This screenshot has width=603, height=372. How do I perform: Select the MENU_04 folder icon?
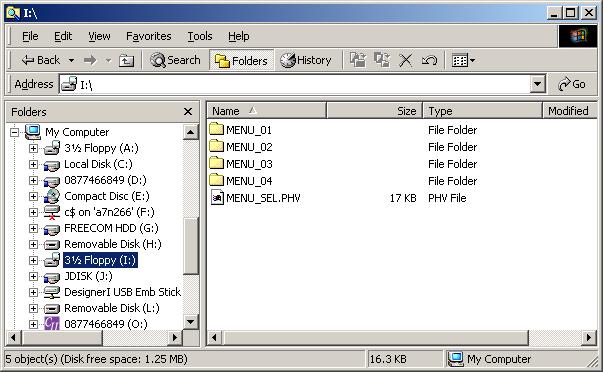point(217,179)
